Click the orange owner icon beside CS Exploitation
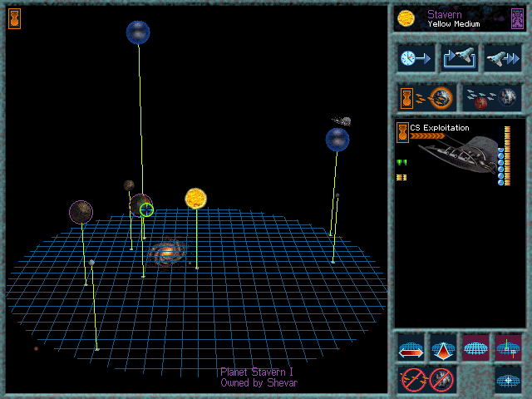The width and height of the screenshot is (532, 399). (402, 133)
